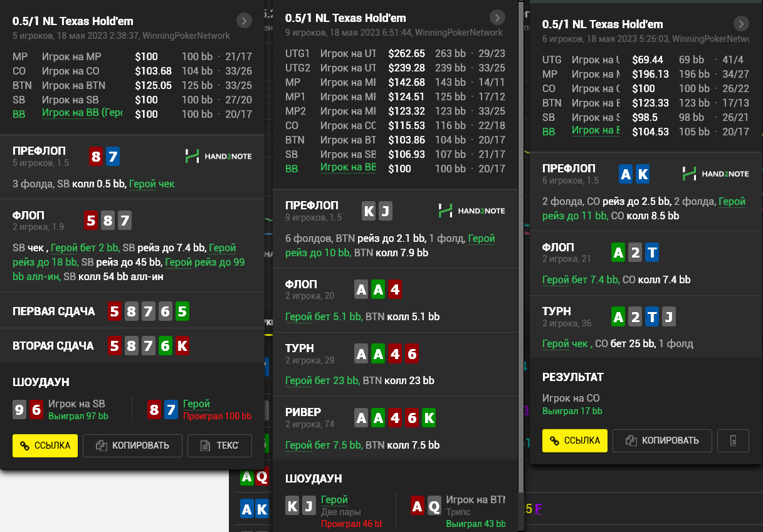The height and width of the screenshot is (532, 763).
Task: Click the document icon button next to КОПИРОВАТЬ in the 6-player hand
Action: (733, 441)
